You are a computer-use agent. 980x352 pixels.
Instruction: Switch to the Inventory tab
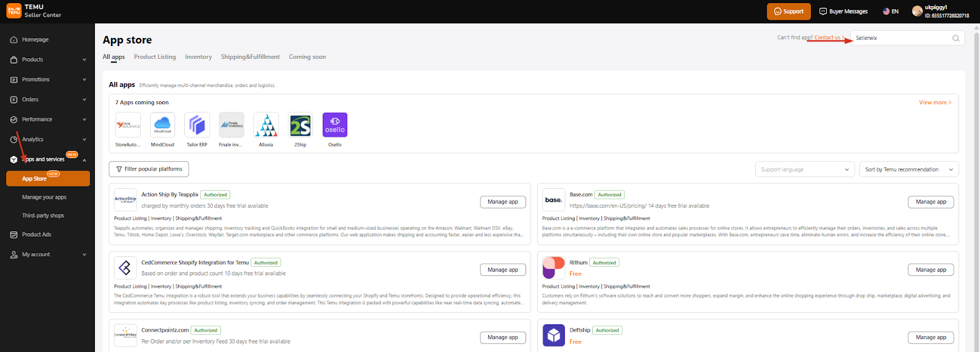(x=198, y=57)
